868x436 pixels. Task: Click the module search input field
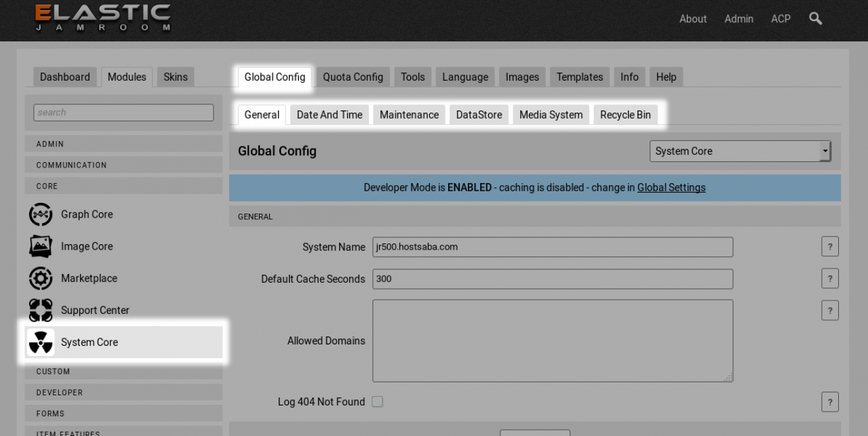point(123,113)
